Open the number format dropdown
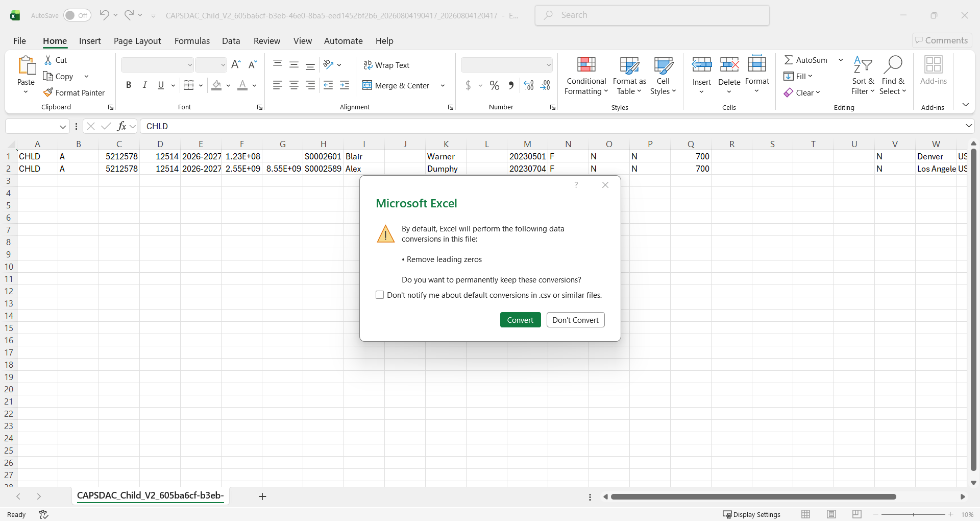This screenshot has height=521, width=980. coord(549,65)
